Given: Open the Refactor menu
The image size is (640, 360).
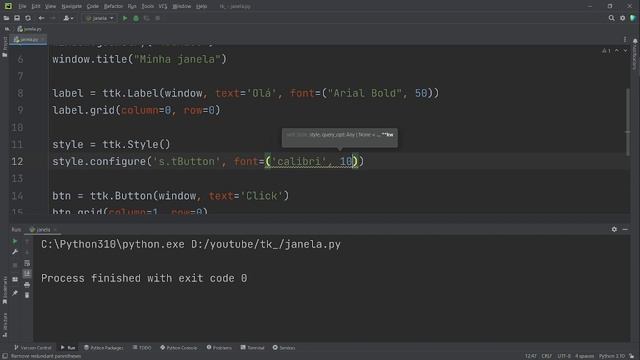Looking at the screenshot, I should pos(113,6).
